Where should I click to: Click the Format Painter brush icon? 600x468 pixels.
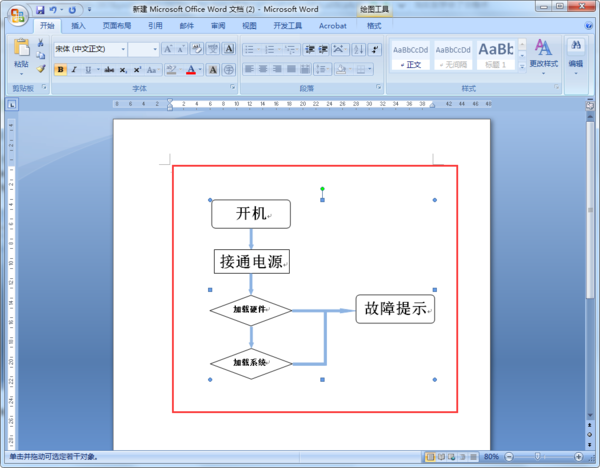pyautogui.click(x=41, y=69)
